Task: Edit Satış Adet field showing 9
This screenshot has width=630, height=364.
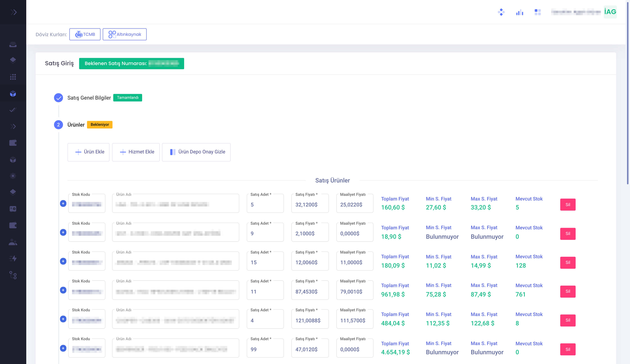Action: click(265, 232)
